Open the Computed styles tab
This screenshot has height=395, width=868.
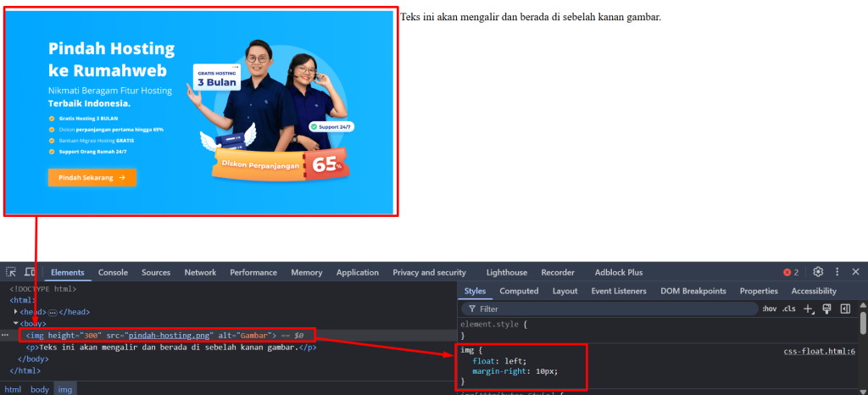point(519,291)
